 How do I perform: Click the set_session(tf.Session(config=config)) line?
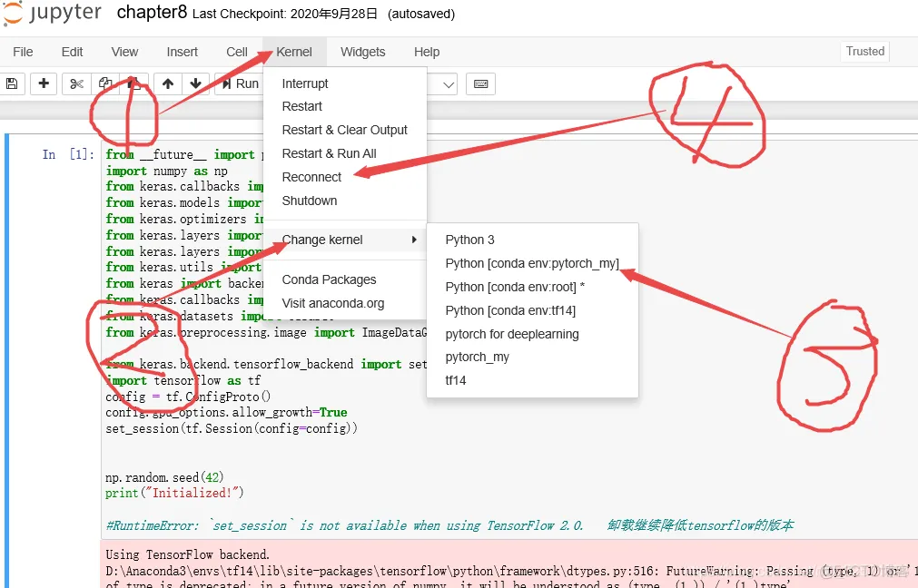232,428
